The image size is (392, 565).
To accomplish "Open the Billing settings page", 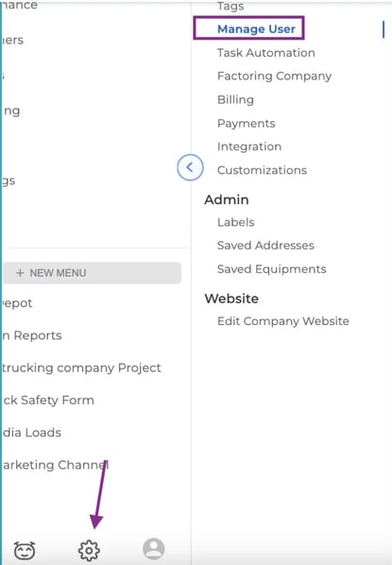I will 235,99.
